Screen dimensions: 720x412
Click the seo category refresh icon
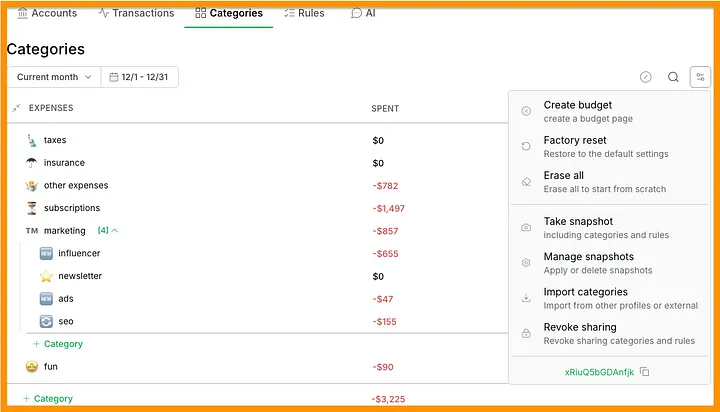(46, 321)
